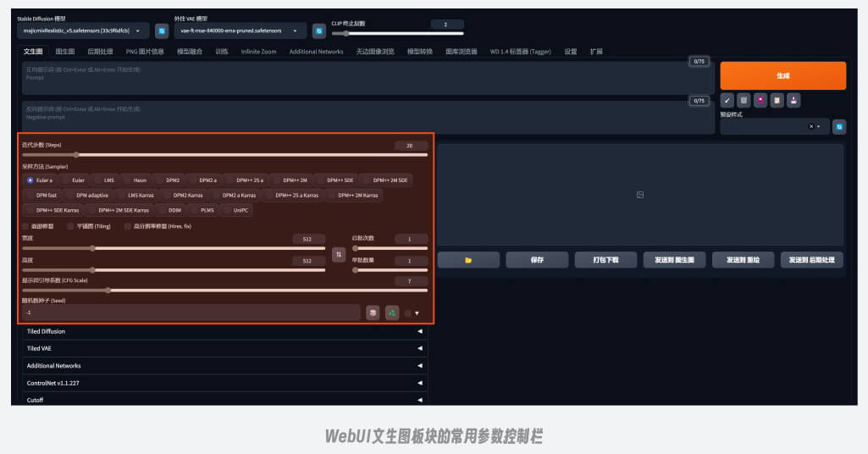Click refresh icon next to Stable Diffusion model
868x454 pixels.
pyautogui.click(x=161, y=30)
